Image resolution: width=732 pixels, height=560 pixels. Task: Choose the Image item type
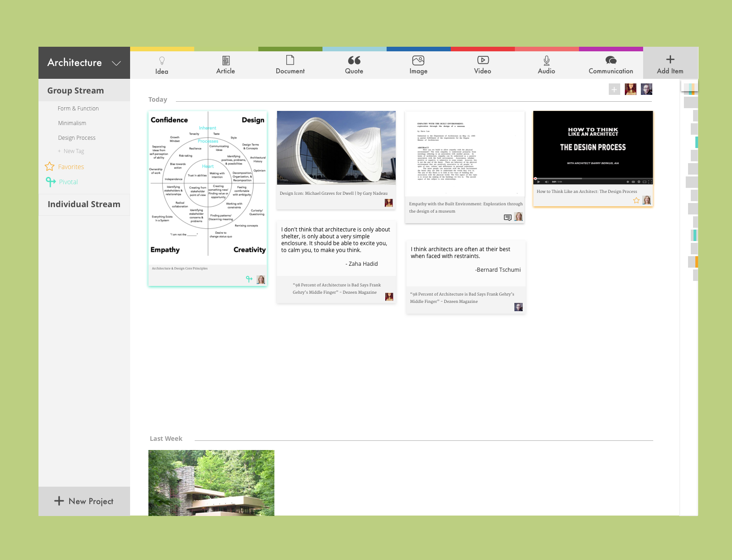418,65
